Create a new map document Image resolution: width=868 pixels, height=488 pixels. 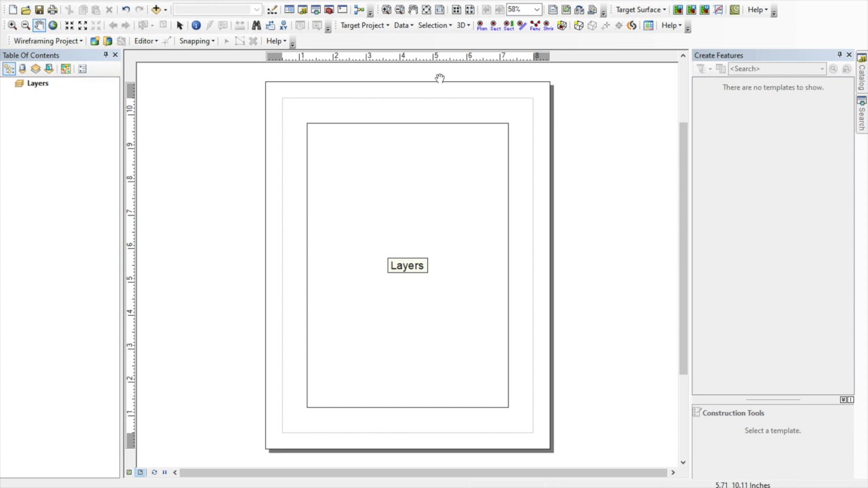[13, 9]
